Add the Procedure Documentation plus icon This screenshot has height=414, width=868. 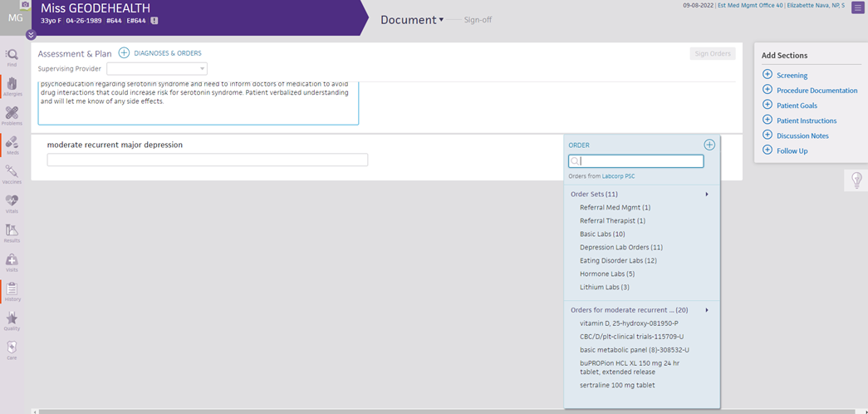tap(767, 89)
